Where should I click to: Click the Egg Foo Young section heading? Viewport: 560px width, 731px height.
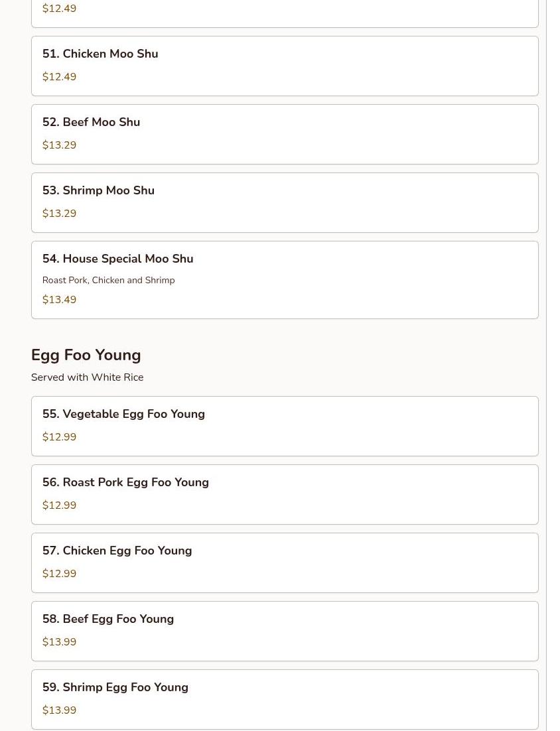[x=86, y=356]
